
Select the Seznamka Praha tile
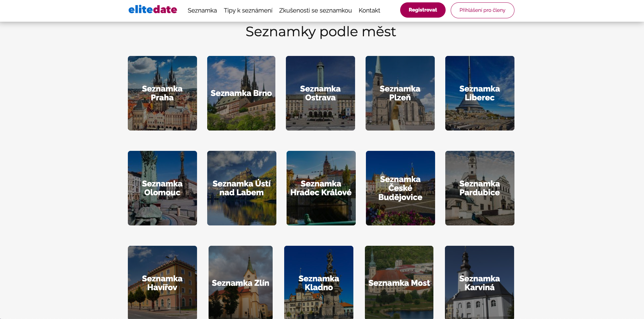[x=162, y=93]
